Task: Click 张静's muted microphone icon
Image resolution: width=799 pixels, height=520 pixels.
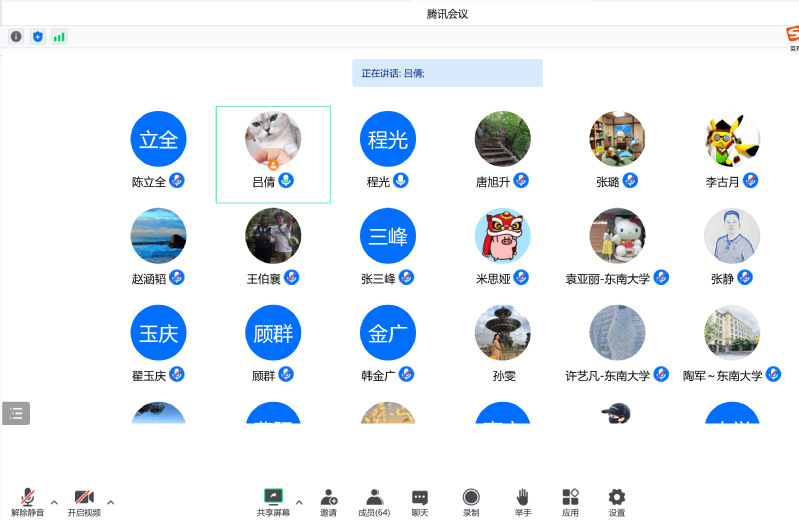Action: 745,277
